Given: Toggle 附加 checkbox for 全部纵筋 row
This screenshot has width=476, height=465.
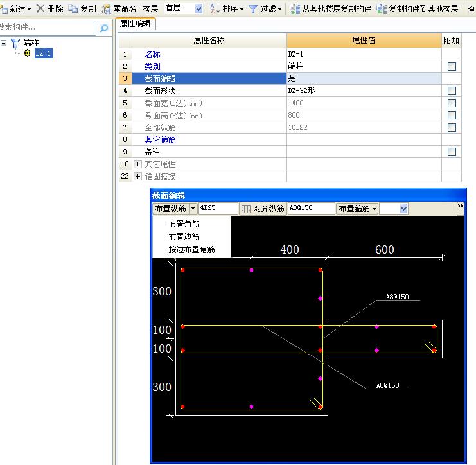Looking at the screenshot, I should (x=452, y=127).
